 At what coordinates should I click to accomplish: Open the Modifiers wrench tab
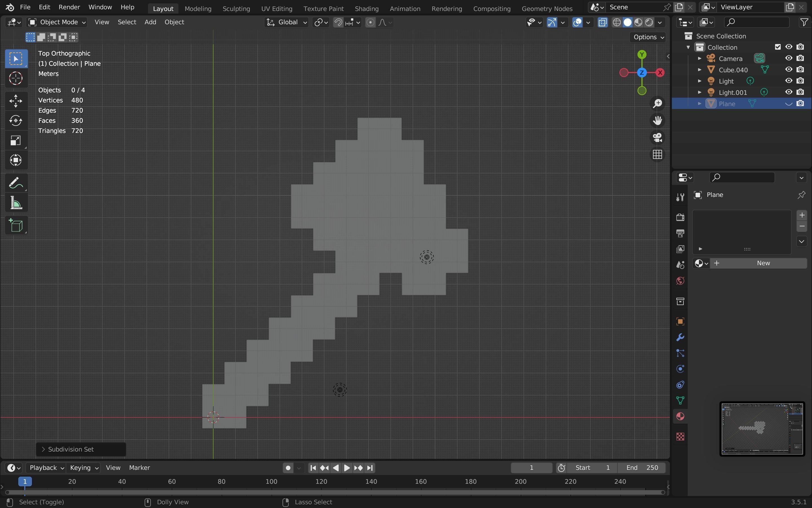(680, 337)
